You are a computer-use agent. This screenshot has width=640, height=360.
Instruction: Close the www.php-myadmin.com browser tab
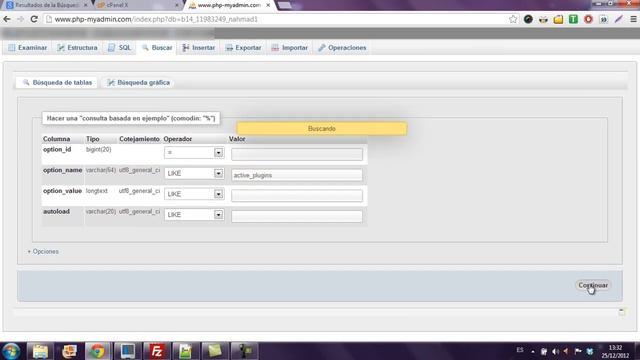[x=268, y=5]
